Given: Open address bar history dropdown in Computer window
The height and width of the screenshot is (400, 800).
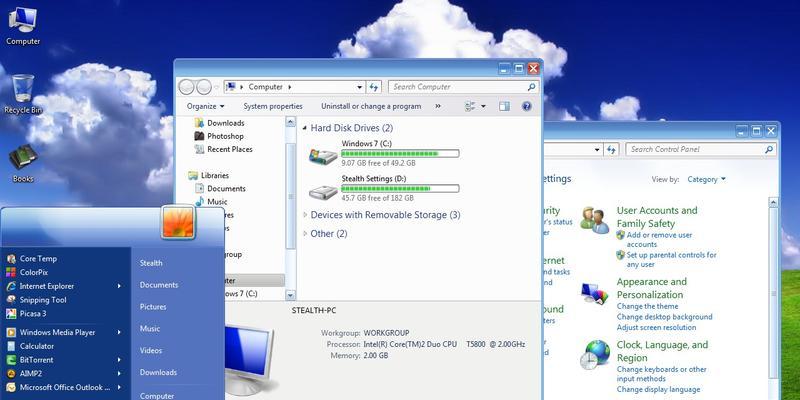Looking at the screenshot, I should pos(360,87).
